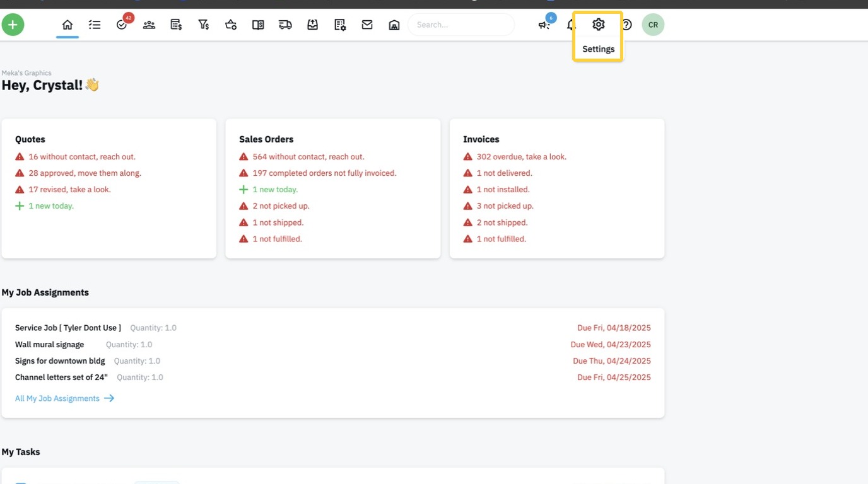The image size is (868, 484).
Task: Open the people group icon
Action: tap(149, 25)
